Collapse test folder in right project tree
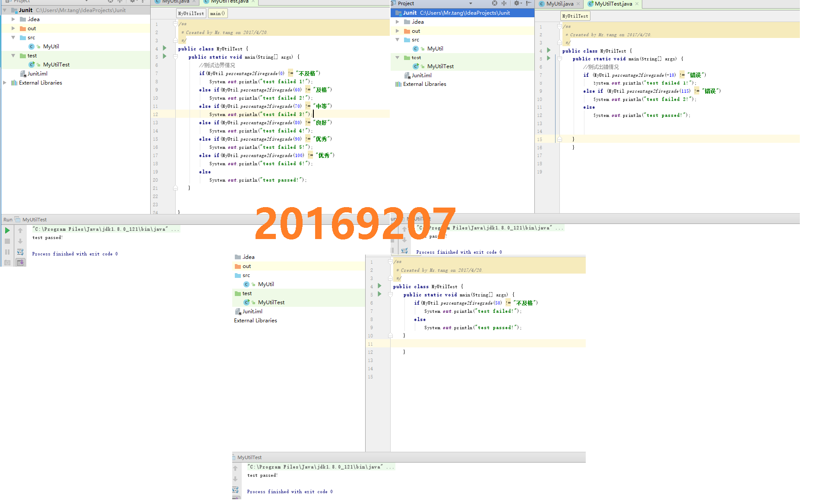Viewport: 821px width, 504px height. [398, 57]
